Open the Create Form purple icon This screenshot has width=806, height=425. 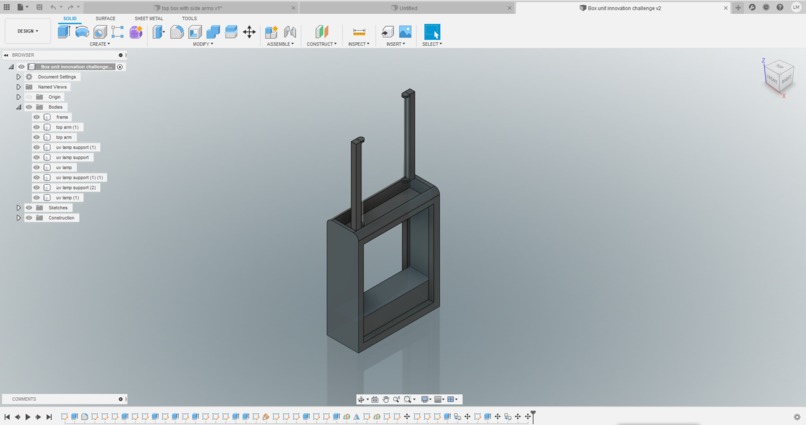(x=136, y=32)
